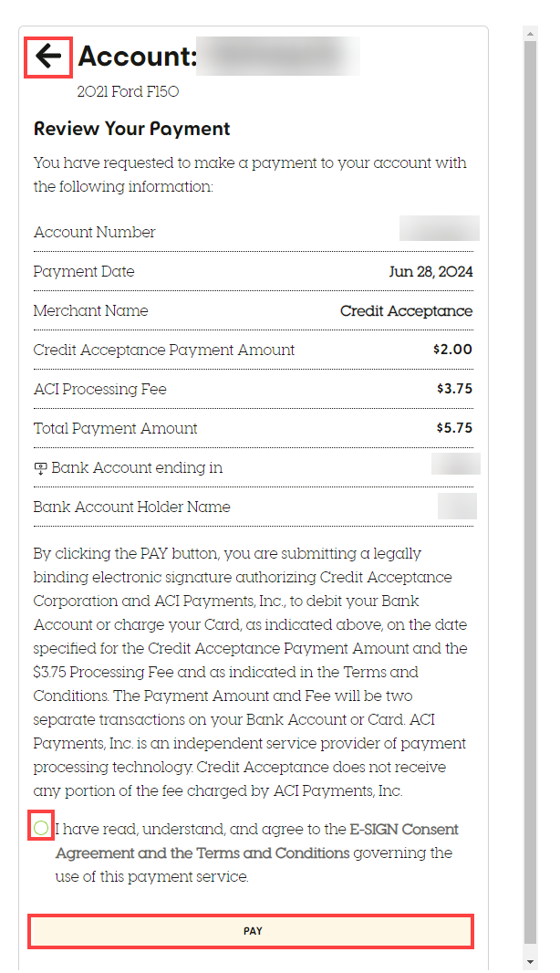The width and height of the screenshot is (560, 973).
Task: Click the $5.75 total payment amount
Action: 454,429
